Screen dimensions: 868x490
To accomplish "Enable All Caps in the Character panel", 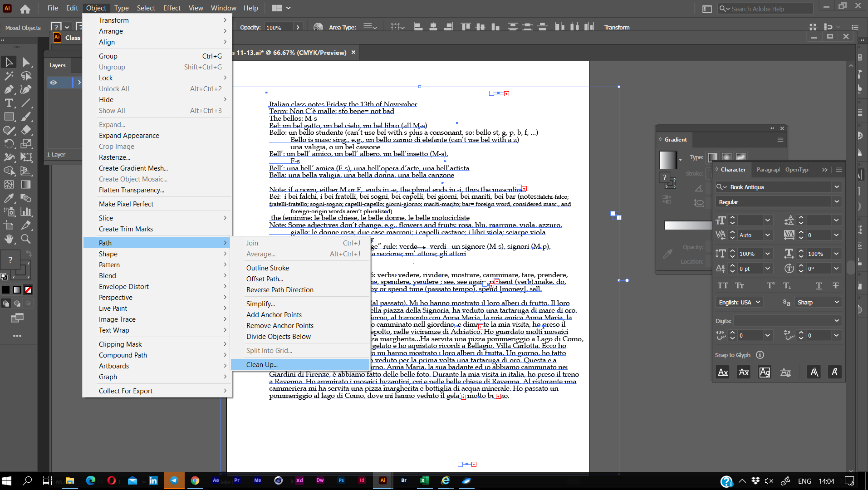I will tap(722, 285).
